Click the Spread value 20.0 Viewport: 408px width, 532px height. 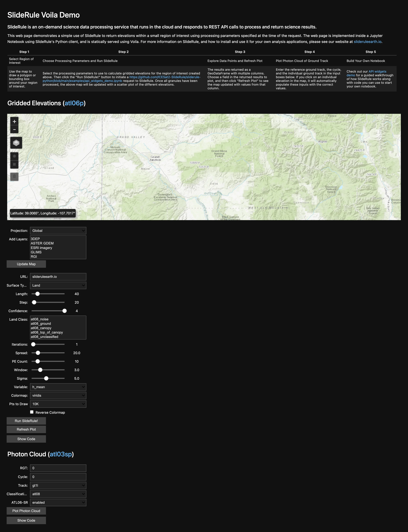pos(77,353)
